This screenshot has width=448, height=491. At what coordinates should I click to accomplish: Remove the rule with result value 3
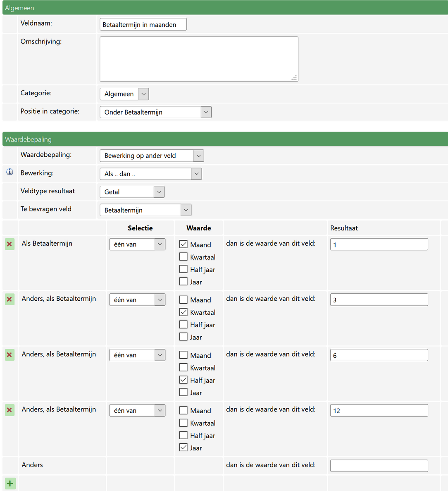click(x=10, y=299)
